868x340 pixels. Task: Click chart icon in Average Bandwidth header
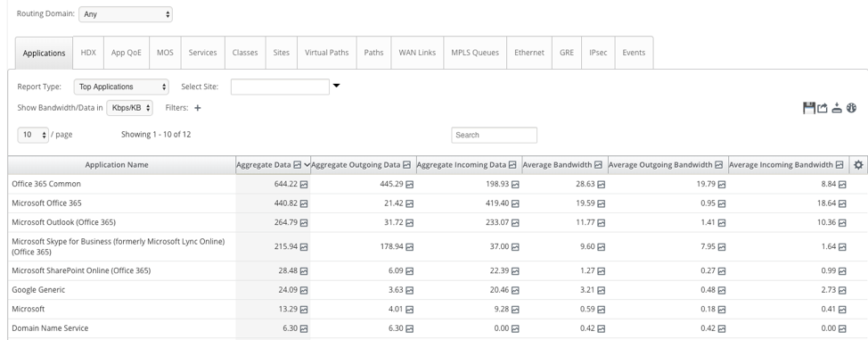tap(598, 165)
